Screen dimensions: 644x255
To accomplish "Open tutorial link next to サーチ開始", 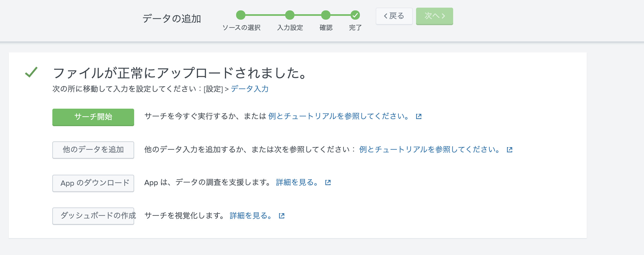I will (338, 116).
